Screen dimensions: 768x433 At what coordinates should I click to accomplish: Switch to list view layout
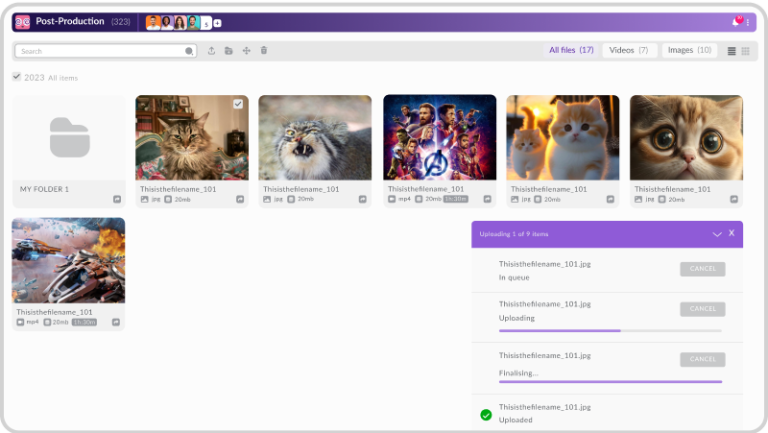tap(731, 51)
